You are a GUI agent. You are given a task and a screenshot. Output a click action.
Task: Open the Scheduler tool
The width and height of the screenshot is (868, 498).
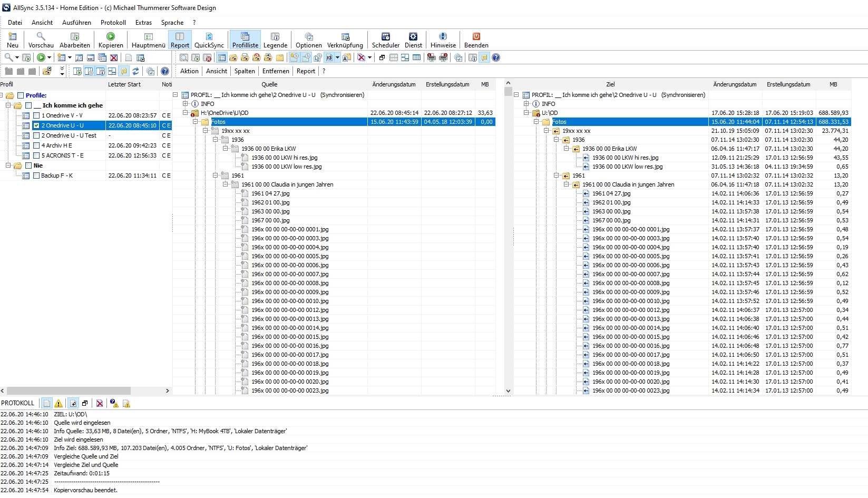pos(385,36)
